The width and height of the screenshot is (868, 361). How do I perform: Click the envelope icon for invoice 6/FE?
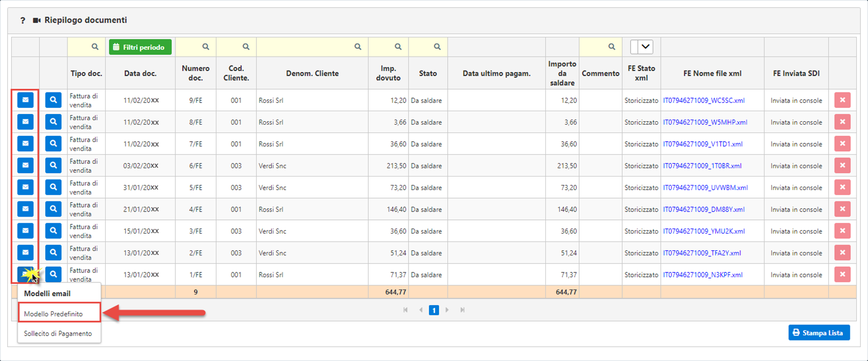tap(25, 165)
